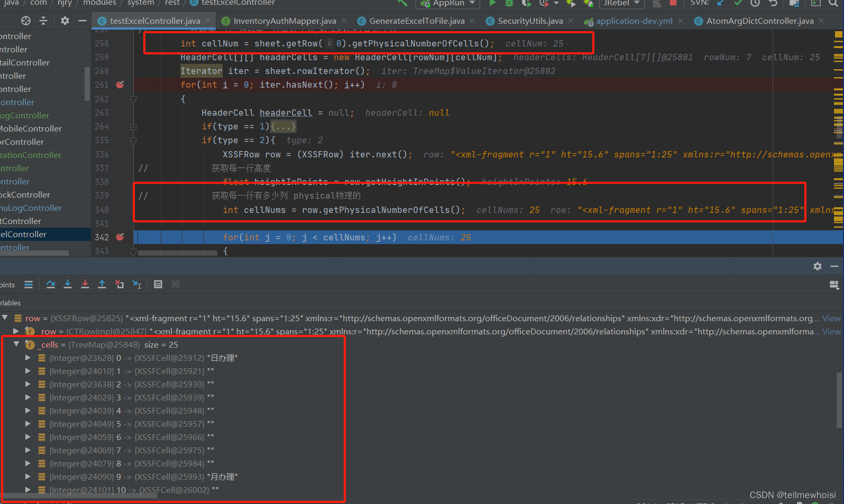Open the JRebel dropdown
The height and width of the screenshot is (504, 844).
point(622,3)
